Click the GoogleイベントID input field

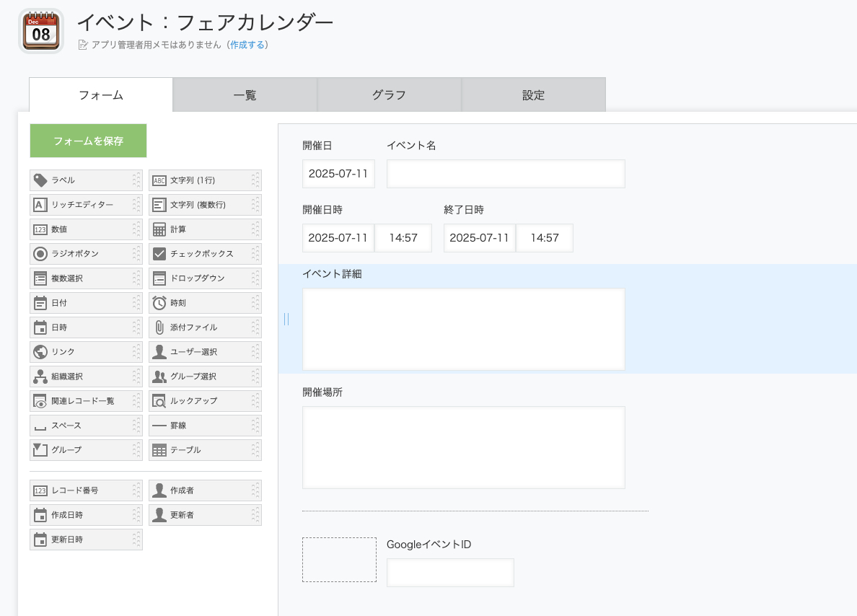click(450, 572)
